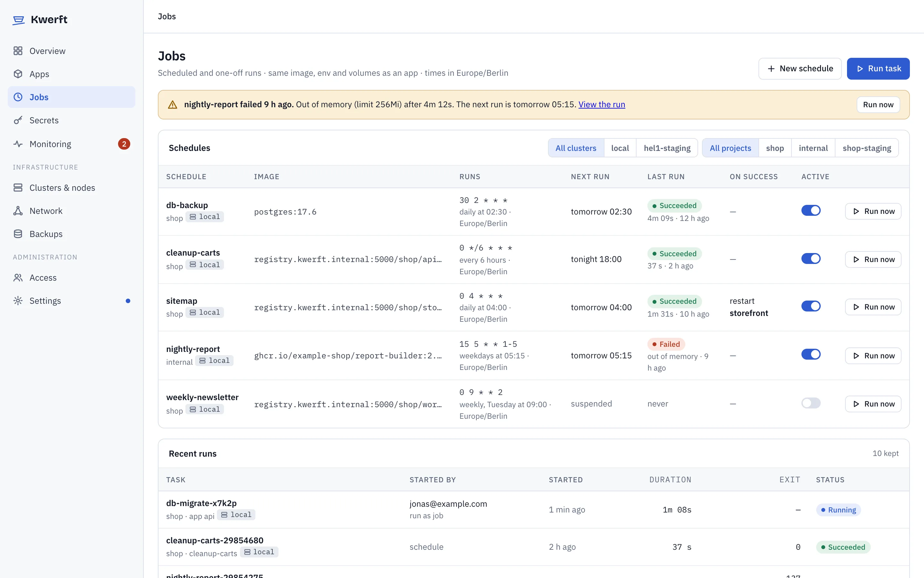
Task: Open Overview via its grid icon
Action: pos(18,51)
